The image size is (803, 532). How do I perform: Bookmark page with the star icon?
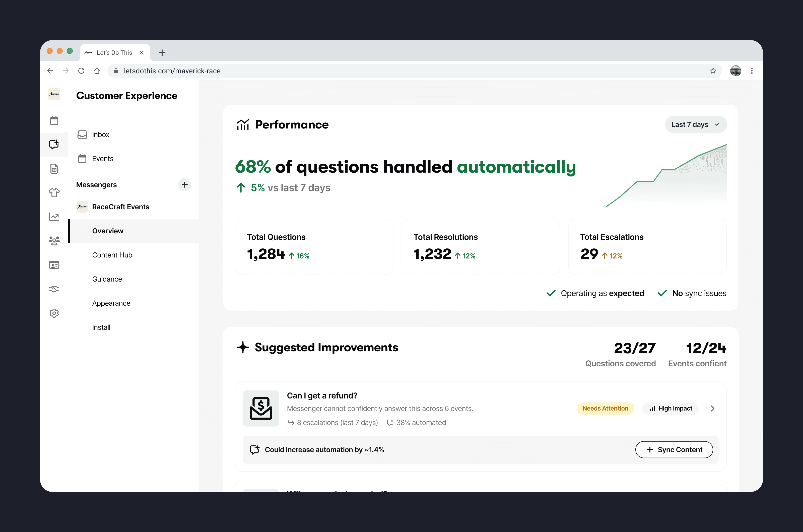click(x=713, y=71)
